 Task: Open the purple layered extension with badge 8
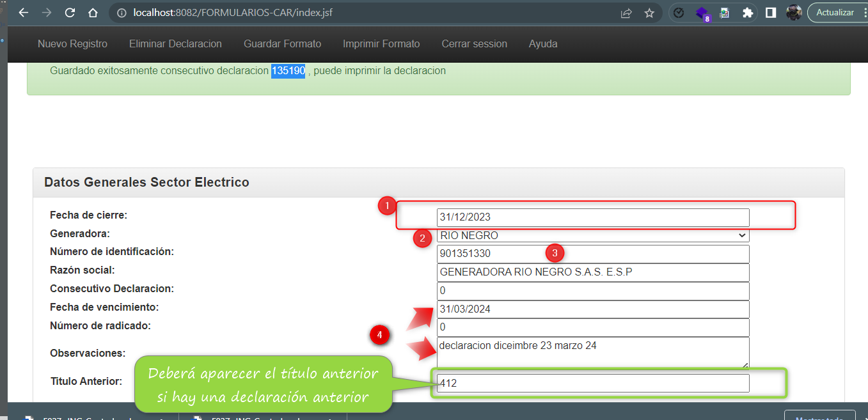(702, 13)
